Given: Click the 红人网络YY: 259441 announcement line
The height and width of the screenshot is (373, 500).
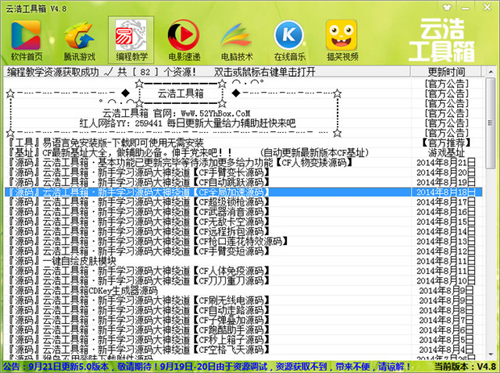Looking at the screenshot, I should tap(187, 123).
